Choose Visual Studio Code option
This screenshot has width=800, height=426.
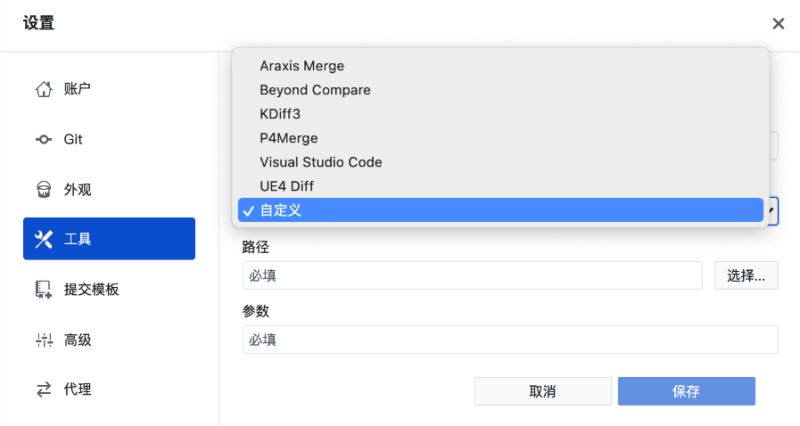(x=320, y=162)
